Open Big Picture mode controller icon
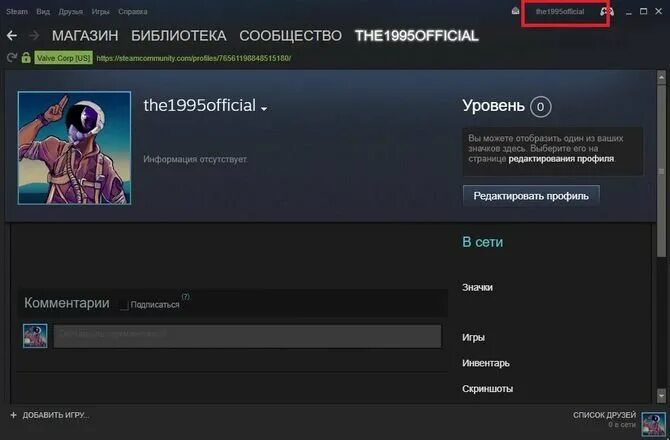The height and width of the screenshot is (440, 670). click(607, 12)
